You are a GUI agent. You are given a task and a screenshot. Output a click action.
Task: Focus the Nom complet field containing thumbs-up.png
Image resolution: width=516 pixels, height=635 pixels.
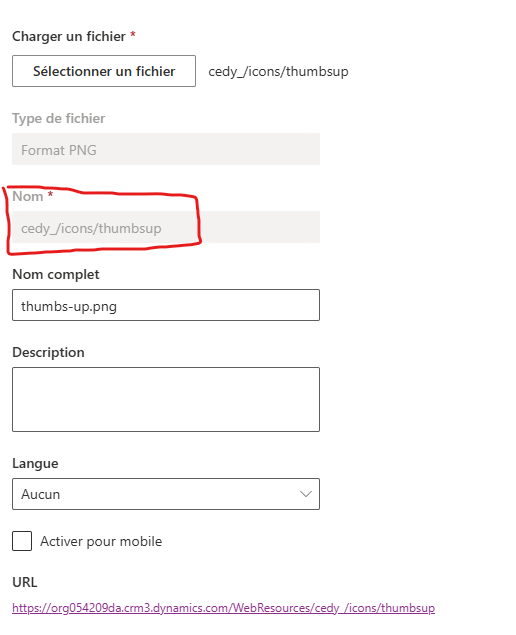166,305
